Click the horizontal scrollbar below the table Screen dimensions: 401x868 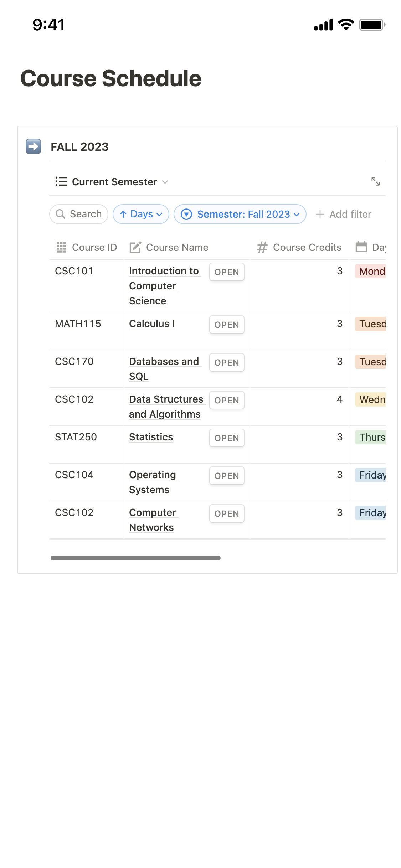point(135,558)
